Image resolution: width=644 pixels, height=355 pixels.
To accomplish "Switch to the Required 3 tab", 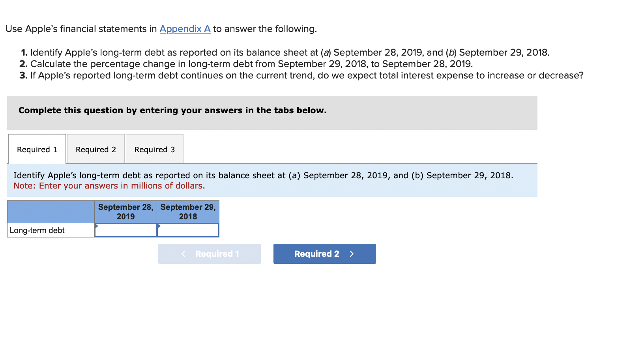I will pyautogui.click(x=154, y=149).
